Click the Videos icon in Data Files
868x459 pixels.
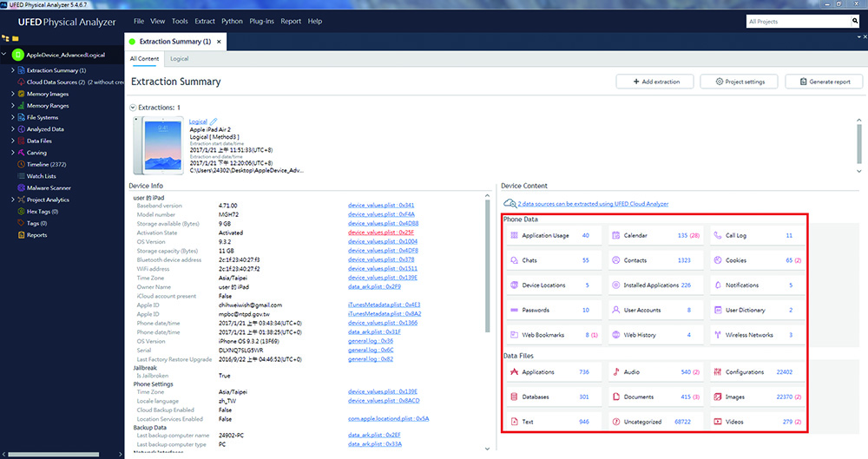[x=718, y=422]
